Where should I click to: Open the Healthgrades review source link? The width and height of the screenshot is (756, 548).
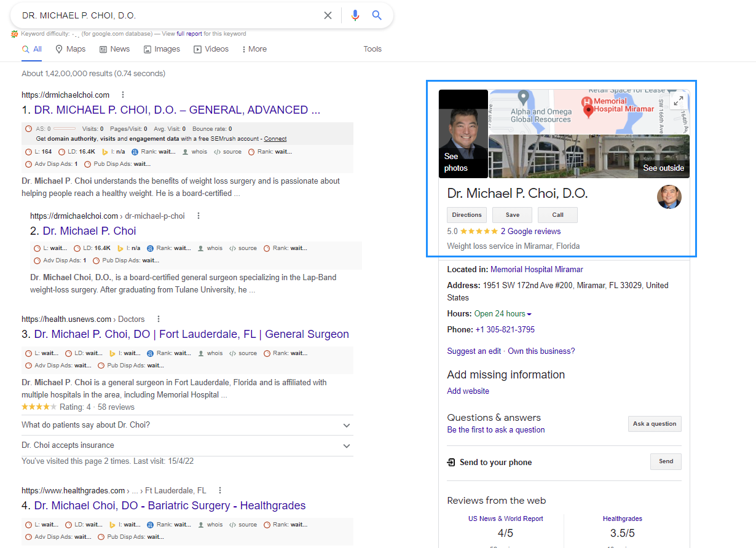coord(623,519)
